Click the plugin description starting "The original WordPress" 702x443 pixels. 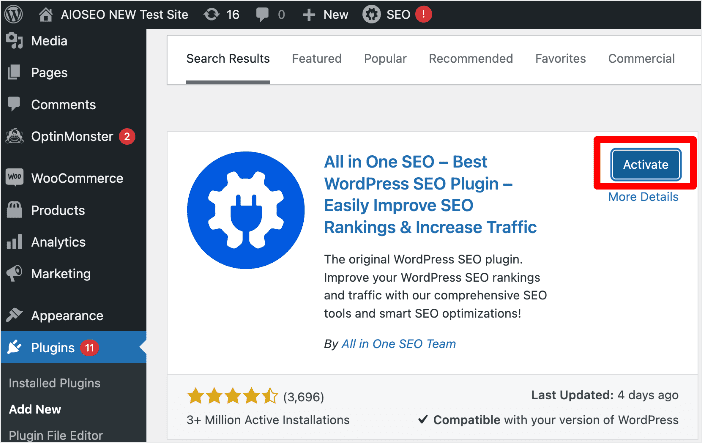435,286
